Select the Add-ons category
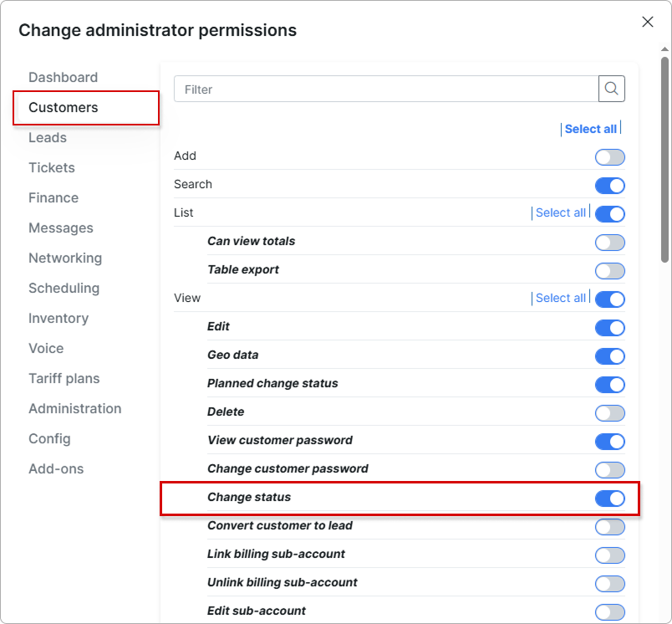The height and width of the screenshot is (624, 672). coord(56,468)
